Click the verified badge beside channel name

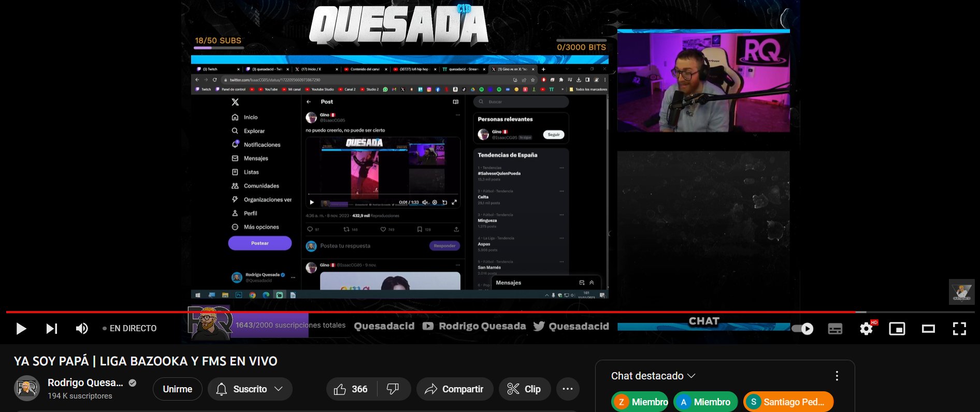(133, 383)
